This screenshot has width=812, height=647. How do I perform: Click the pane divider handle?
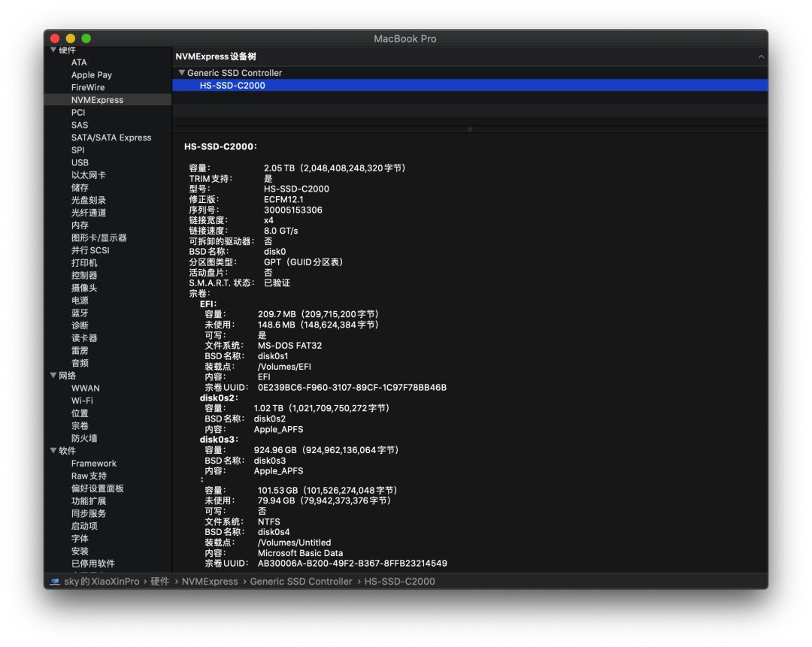click(x=470, y=129)
